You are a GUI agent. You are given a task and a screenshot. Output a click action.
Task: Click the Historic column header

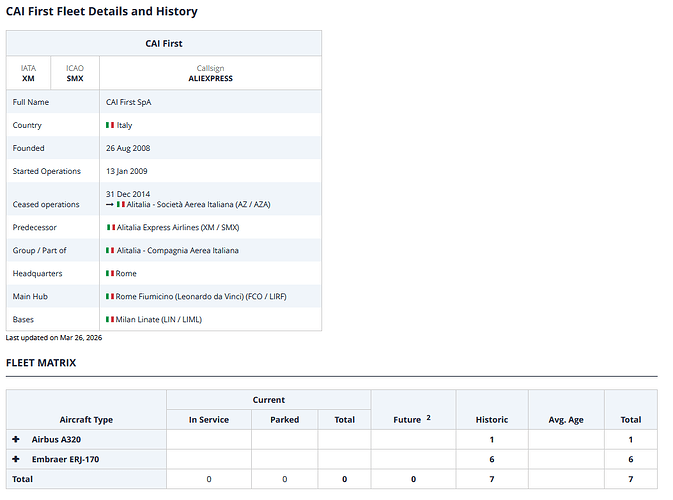pyautogui.click(x=491, y=420)
